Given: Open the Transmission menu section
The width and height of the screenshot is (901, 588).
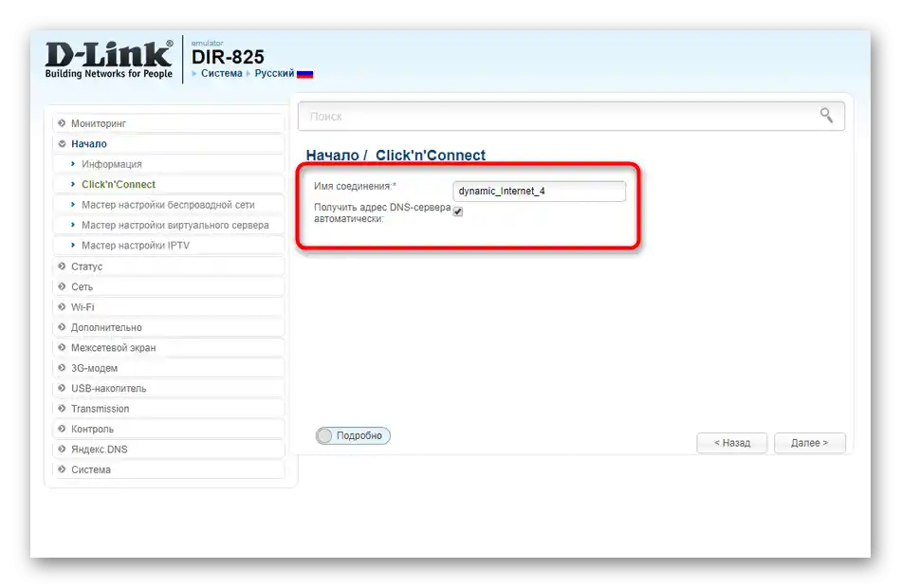Looking at the screenshot, I should (x=169, y=409).
